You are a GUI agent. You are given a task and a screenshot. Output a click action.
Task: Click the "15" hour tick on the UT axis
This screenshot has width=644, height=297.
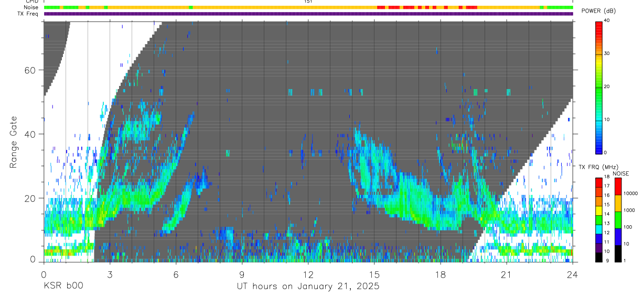point(374,274)
